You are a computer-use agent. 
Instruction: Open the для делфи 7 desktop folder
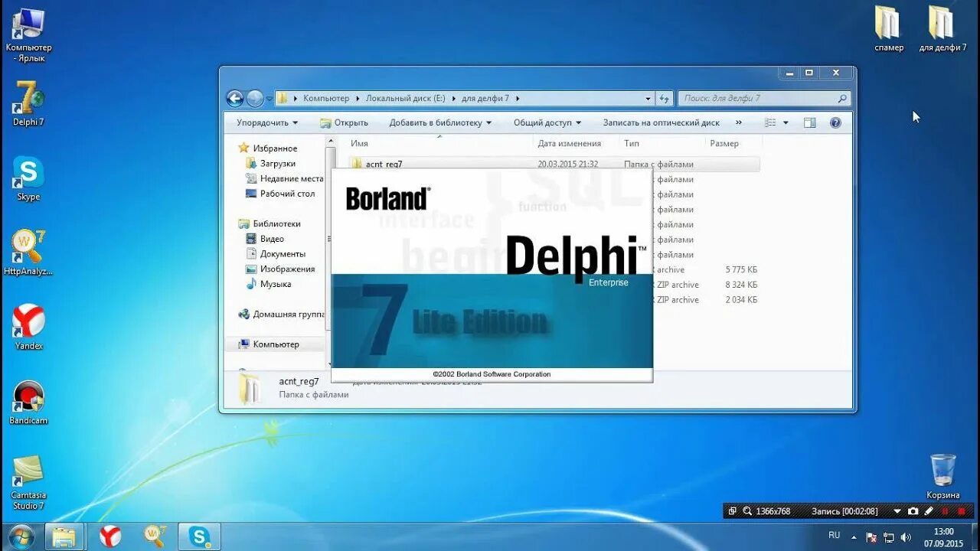coord(942,29)
